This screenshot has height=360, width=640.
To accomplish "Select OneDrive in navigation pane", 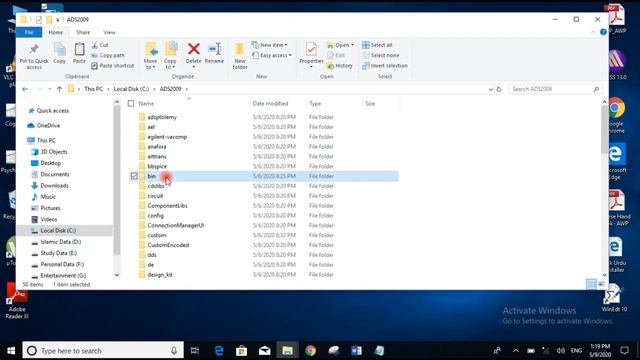I will (48, 126).
